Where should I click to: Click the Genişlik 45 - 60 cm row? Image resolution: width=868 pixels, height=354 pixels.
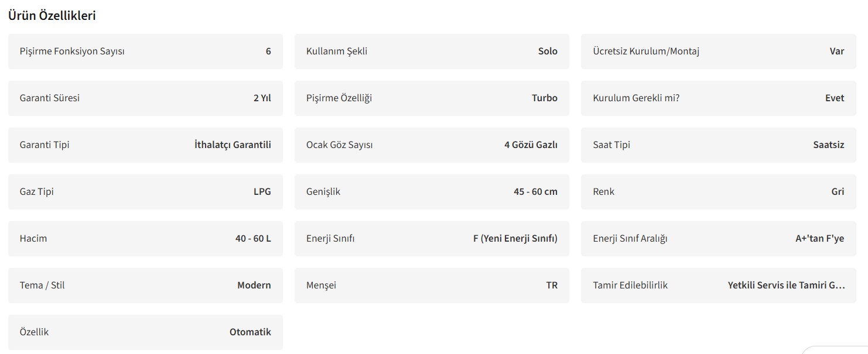(x=432, y=192)
